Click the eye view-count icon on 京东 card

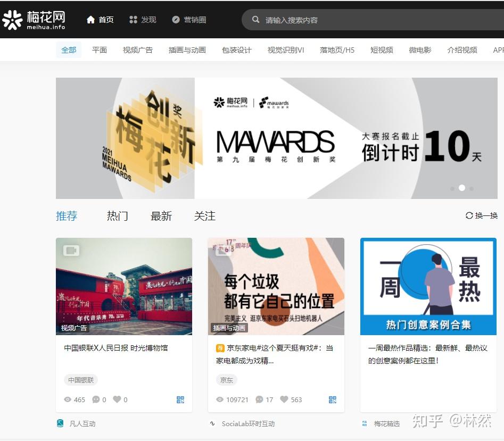[x=219, y=400]
